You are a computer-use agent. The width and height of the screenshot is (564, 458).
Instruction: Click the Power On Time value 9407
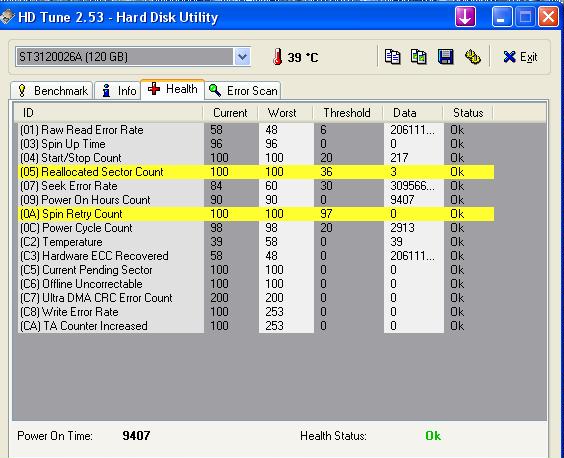pyautogui.click(x=136, y=436)
